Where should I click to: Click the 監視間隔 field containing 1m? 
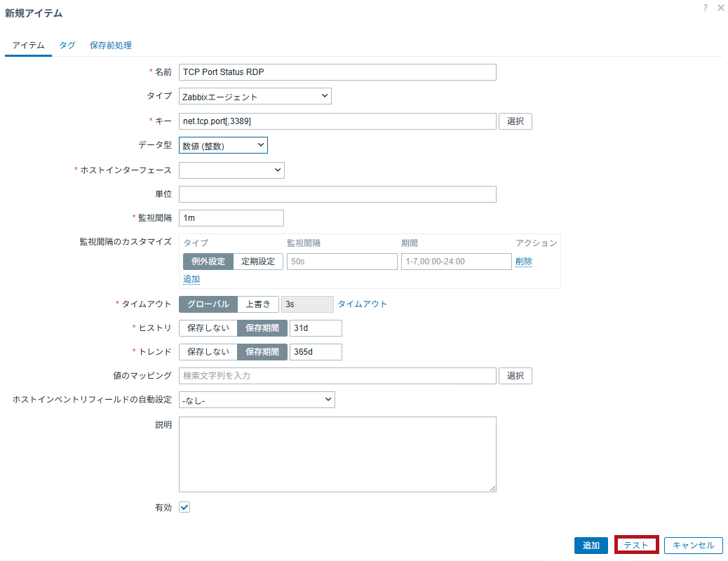(231, 218)
